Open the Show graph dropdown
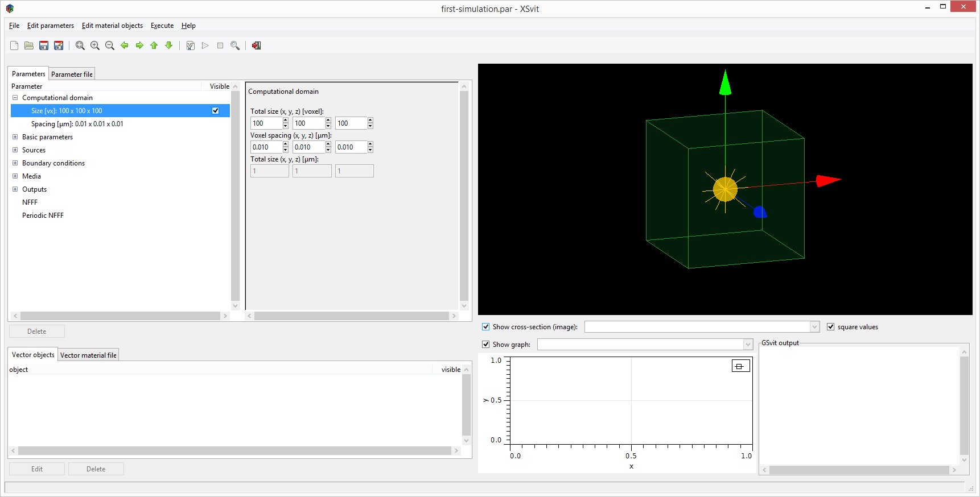The width and height of the screenshot is (980, 497). [748, 345]
